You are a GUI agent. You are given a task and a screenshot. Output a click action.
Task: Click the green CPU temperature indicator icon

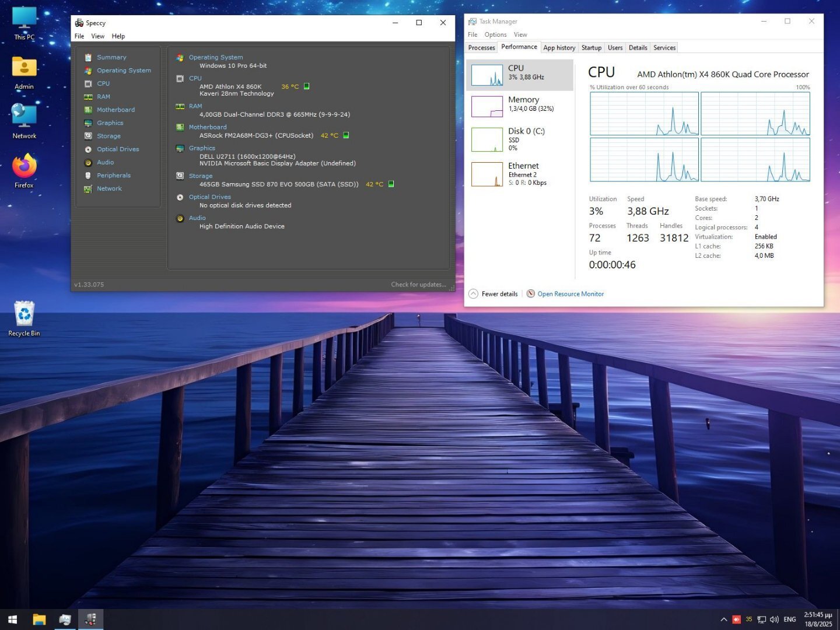[307, 86]
